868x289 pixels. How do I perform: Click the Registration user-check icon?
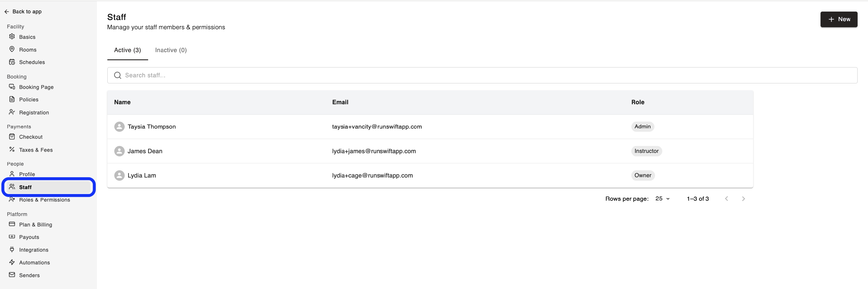click(x=12, y=112)
